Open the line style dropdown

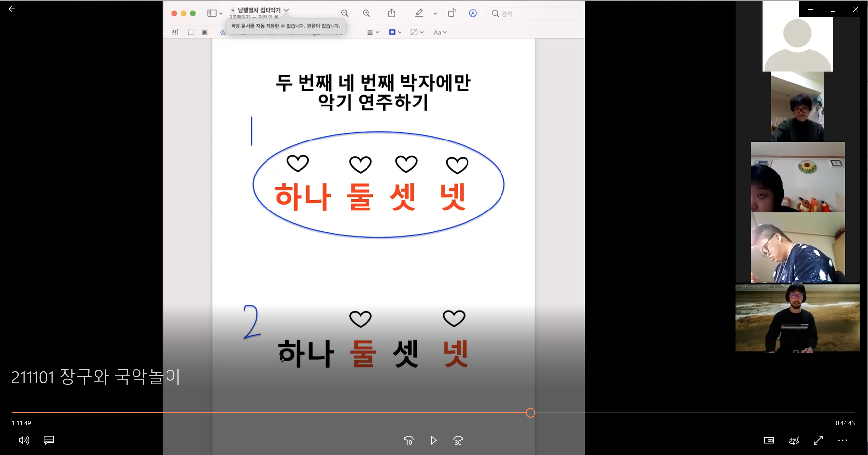[373, 32]
